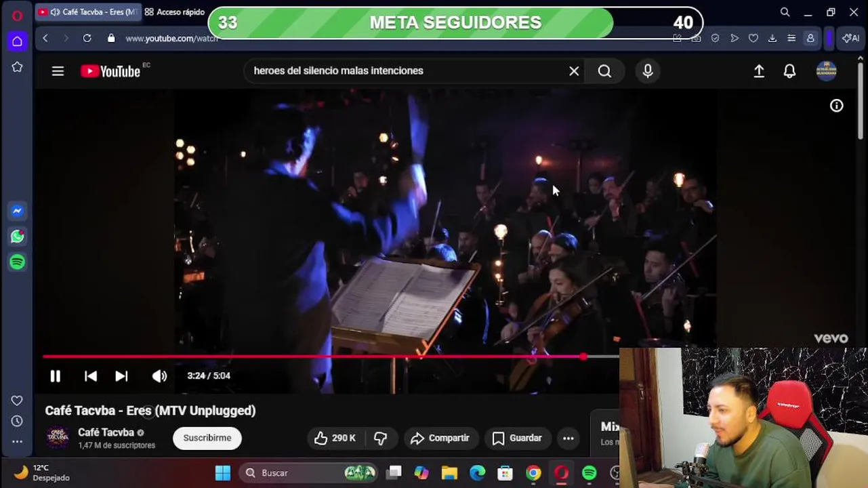Open Opera sidebar heart pinboards icon
868x488 pixels.
tap(17, 401)
